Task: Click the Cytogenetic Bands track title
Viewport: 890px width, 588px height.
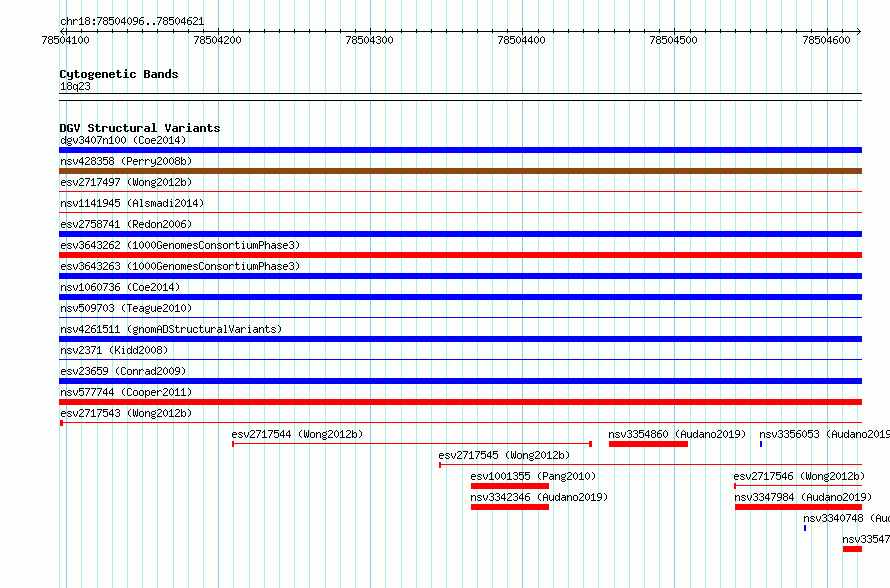Action: click(x=119, y=74)
